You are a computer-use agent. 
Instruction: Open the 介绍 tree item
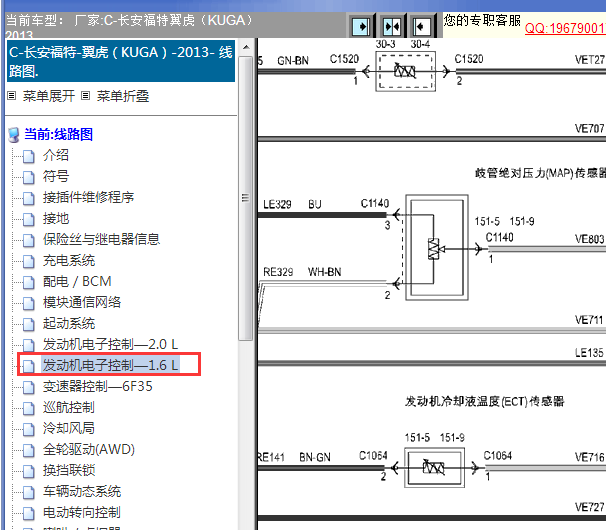coord(56,155)
